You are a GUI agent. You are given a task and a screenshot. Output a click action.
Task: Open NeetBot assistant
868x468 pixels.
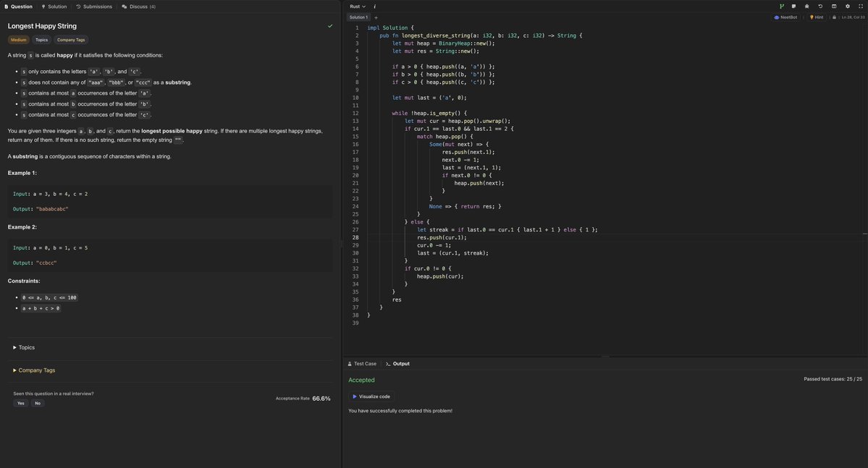(785, 17)
